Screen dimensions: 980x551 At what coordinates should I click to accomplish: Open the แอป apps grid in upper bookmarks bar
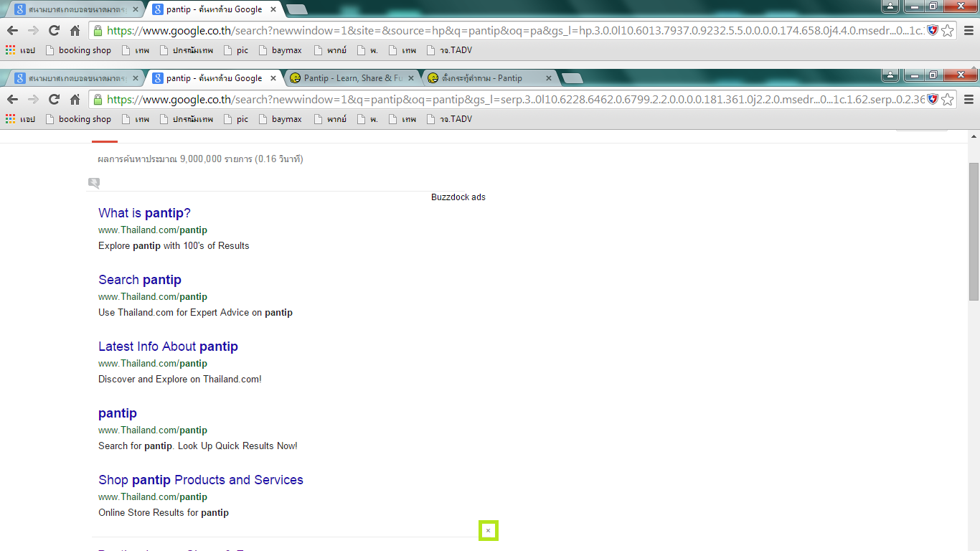click(x=20, y=50)
